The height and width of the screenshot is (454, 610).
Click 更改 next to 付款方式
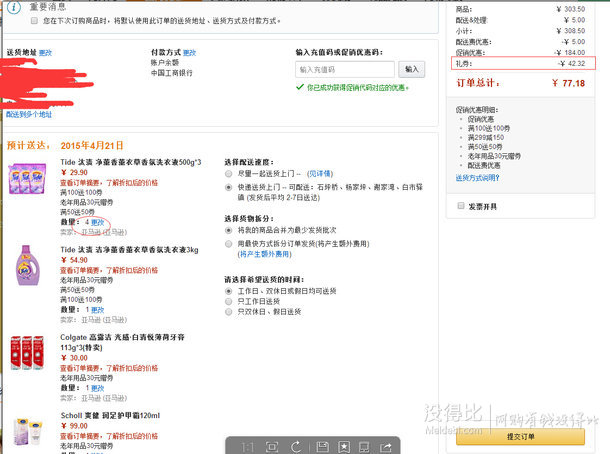tap(190, 52)
